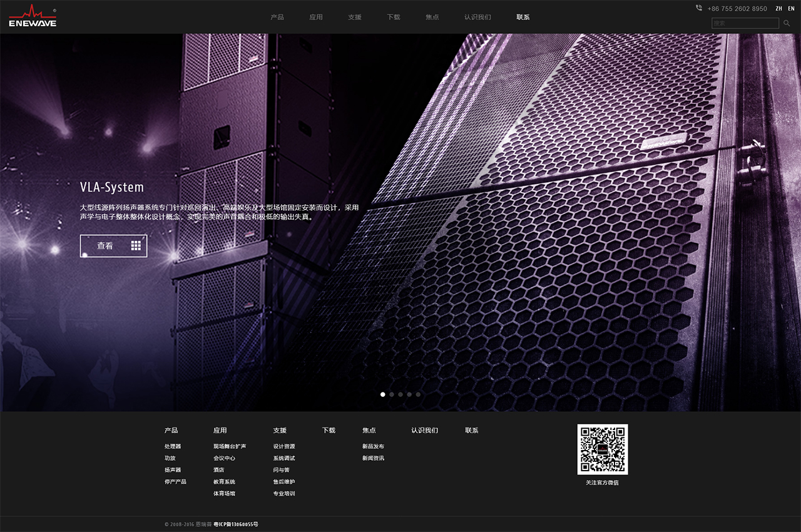Open 现场舞台扩声 footer link
The image size is (801, 532).
[230, 446]
